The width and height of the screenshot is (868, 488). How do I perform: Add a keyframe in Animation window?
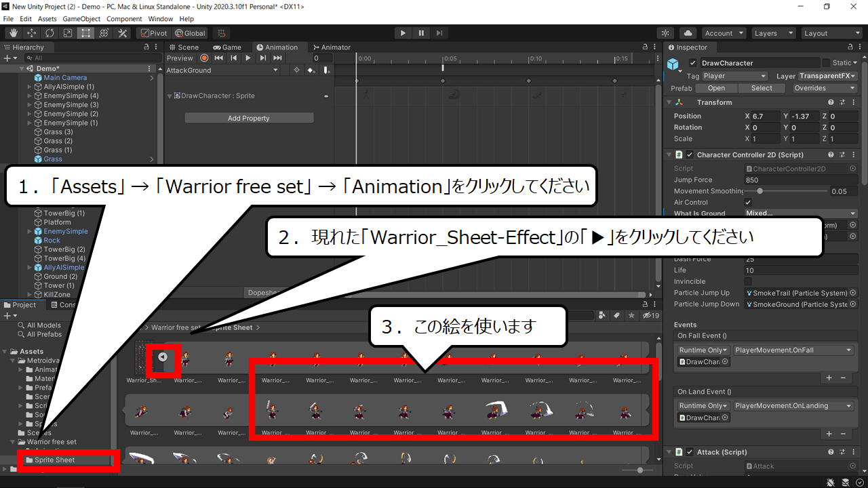point(311,70)
